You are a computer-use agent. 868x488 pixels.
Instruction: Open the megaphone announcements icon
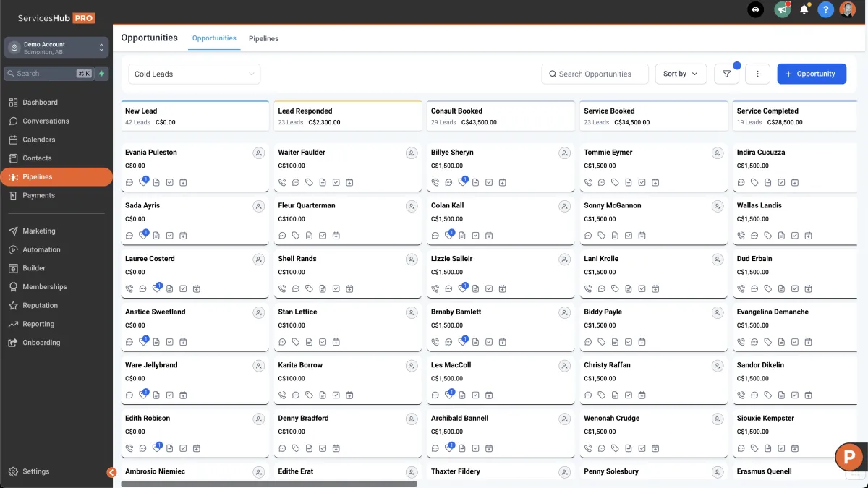coord(781,10)
